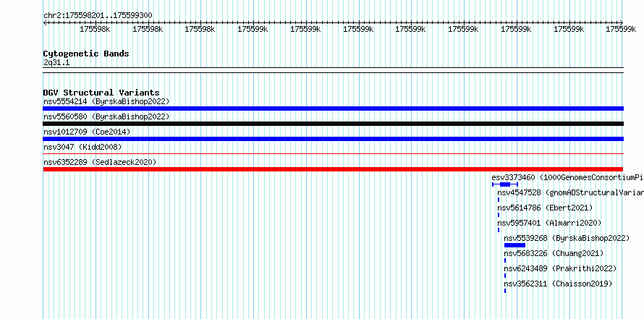Open nsv5683226 (Chuang2021) label
644x319 pixels.
tap(554, 253)
